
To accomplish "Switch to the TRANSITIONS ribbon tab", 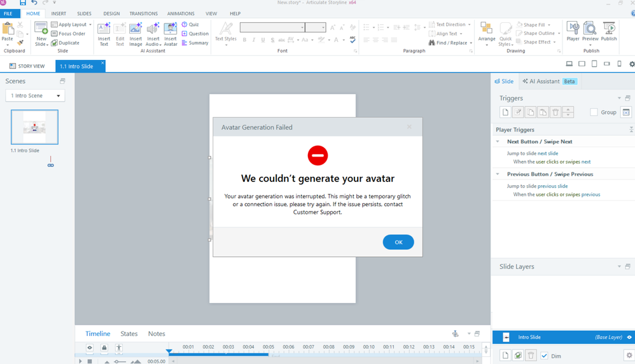I will click(x=143, y=13).
